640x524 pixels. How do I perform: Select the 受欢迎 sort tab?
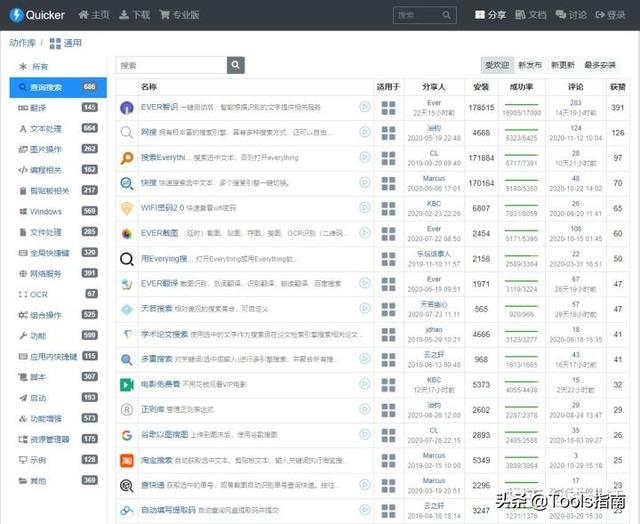pyautogui.click(x=497, y=65)
